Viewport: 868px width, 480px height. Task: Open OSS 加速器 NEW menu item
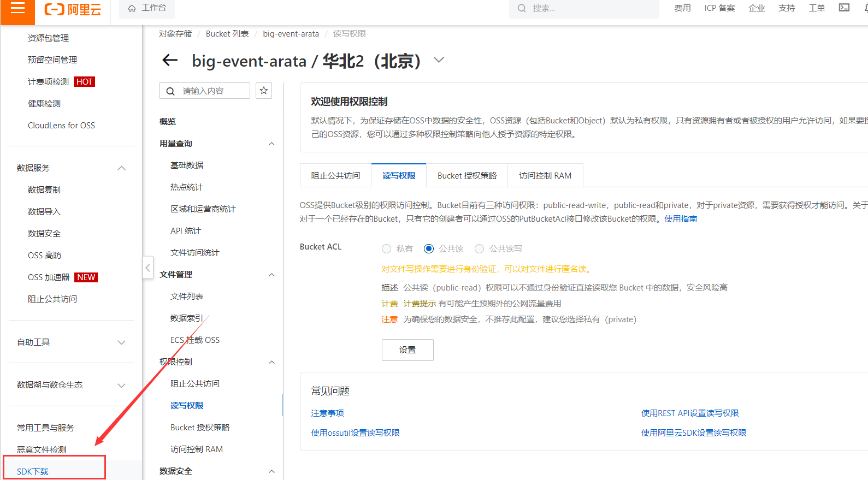coord(62,277)
